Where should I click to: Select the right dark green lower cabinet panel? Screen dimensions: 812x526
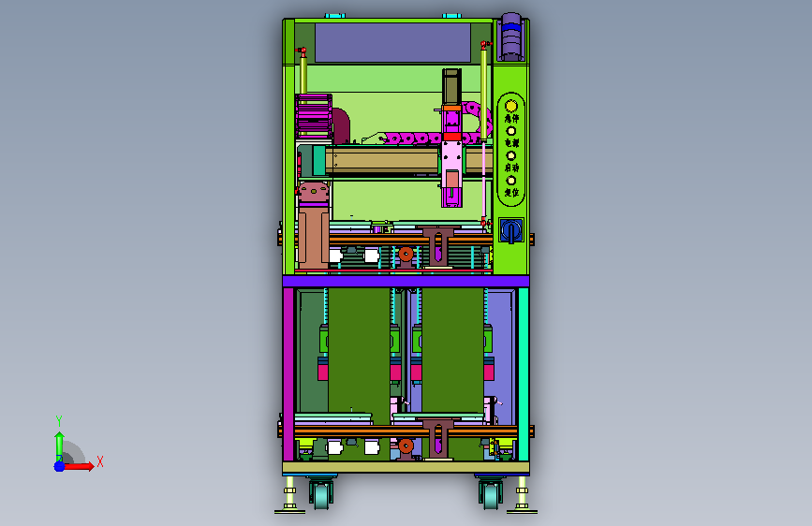click(452, 349)
